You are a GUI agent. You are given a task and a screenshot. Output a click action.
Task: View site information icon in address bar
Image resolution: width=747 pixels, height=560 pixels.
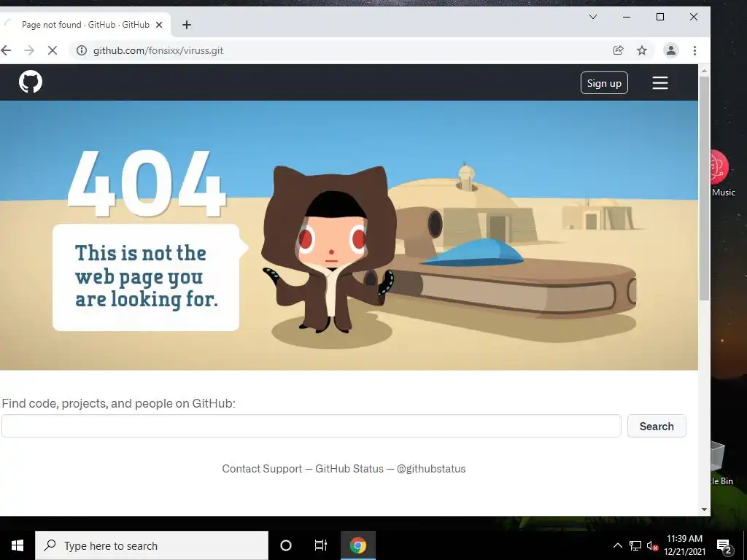point(82,50)
